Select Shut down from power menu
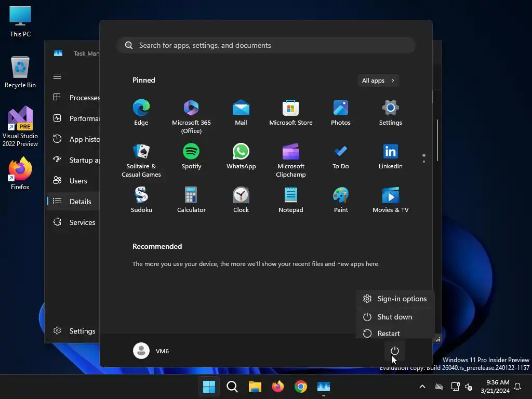 (x=395, y=317)
